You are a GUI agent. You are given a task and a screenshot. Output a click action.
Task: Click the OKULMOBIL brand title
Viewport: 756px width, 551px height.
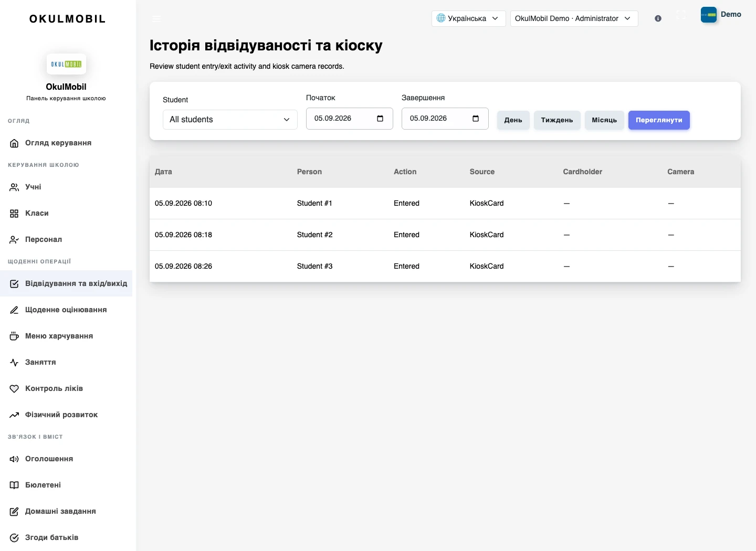[x=67, y=19]
